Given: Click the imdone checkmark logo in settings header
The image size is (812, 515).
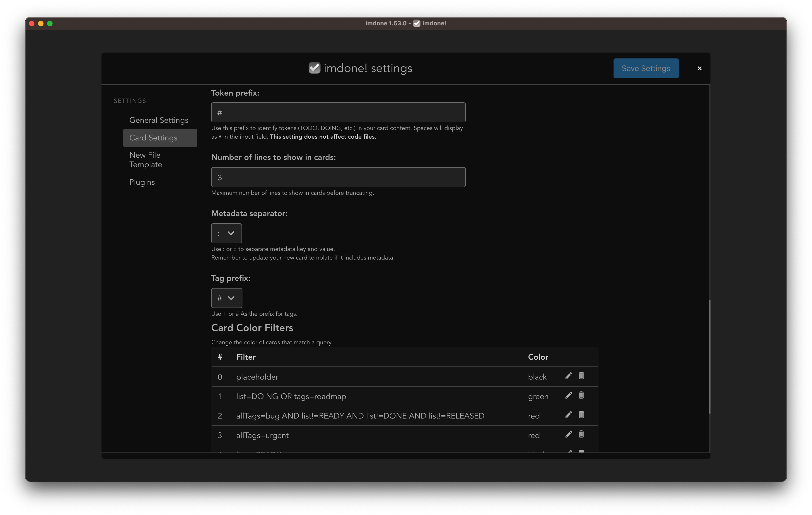Looking at the screenshot, I should (314, 68).
